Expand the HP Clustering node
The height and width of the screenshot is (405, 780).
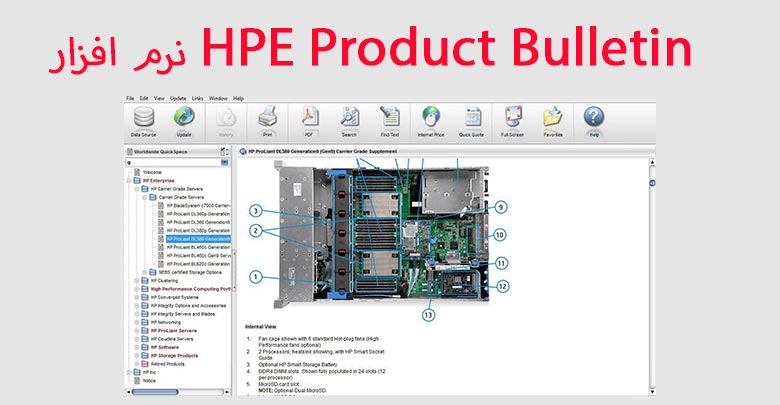(137, 281)
